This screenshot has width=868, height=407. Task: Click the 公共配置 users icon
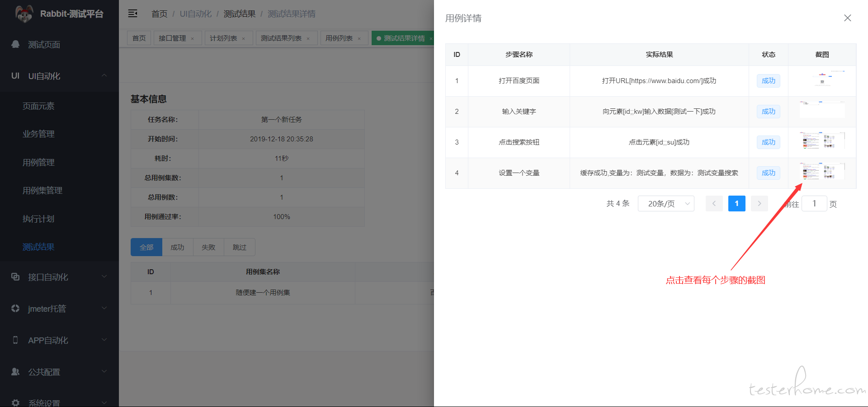pyautogui.click(x=15, y=371)
